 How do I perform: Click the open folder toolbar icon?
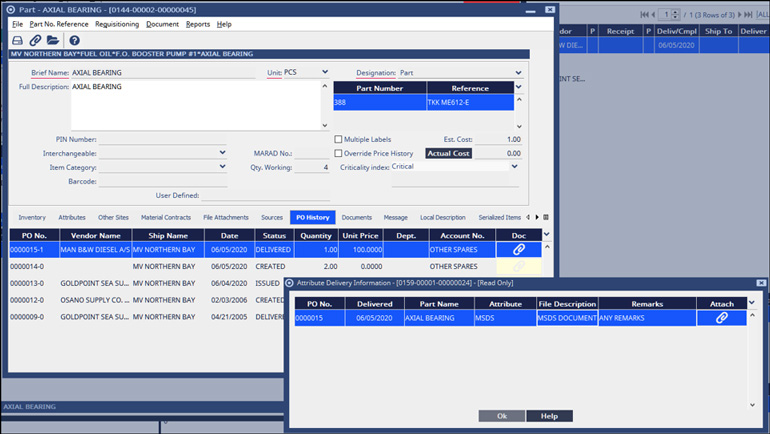[53, 40]
